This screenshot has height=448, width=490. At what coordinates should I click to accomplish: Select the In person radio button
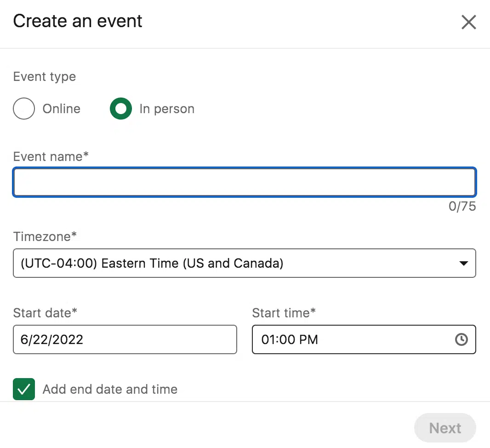click(x=121, y=109)
